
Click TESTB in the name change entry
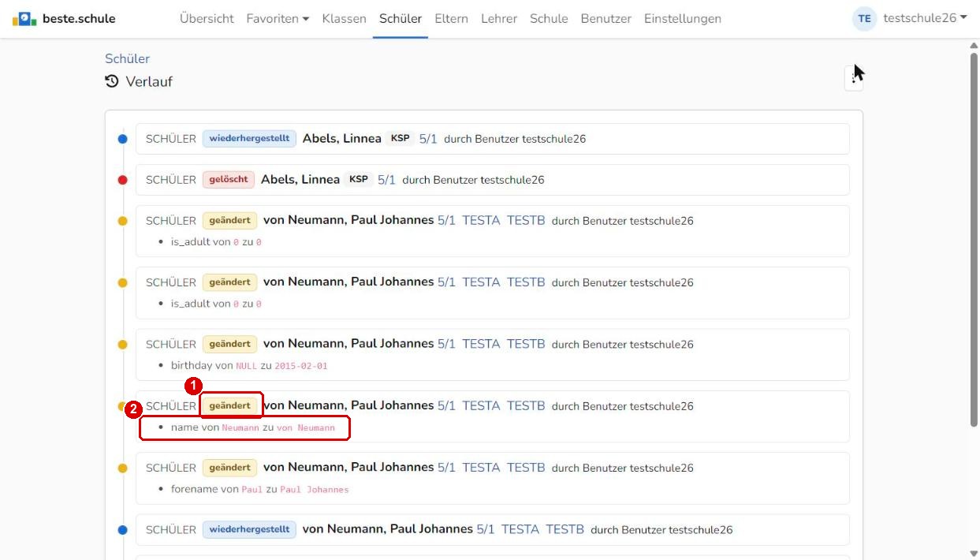coord(526,406)
